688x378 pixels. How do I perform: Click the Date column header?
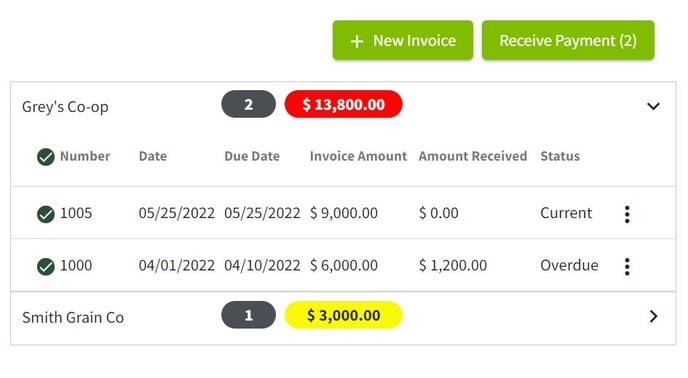[x=153, y=156]
